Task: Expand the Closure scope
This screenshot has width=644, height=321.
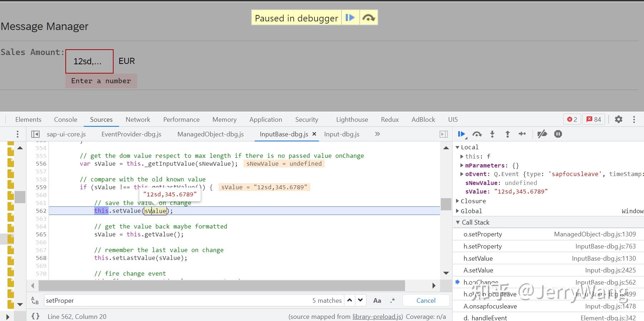Action: click(x=458, y=201)
